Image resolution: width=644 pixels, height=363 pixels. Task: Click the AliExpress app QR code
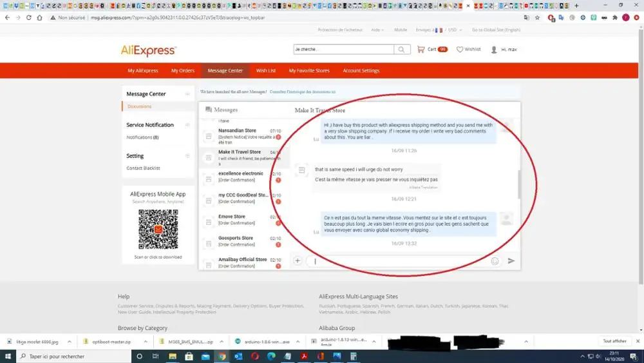(158, 229)
